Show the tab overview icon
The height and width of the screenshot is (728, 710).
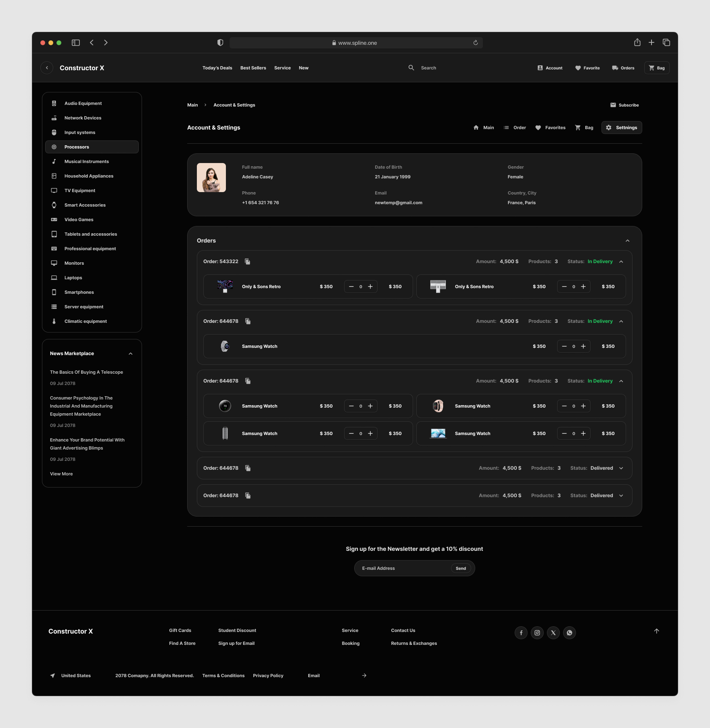point(666,42)
